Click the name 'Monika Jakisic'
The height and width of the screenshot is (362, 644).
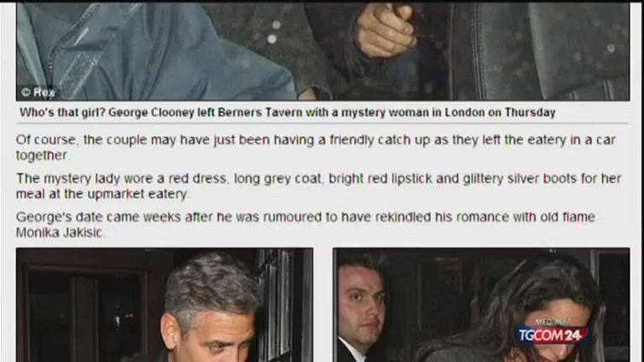(x=59, y=233)
